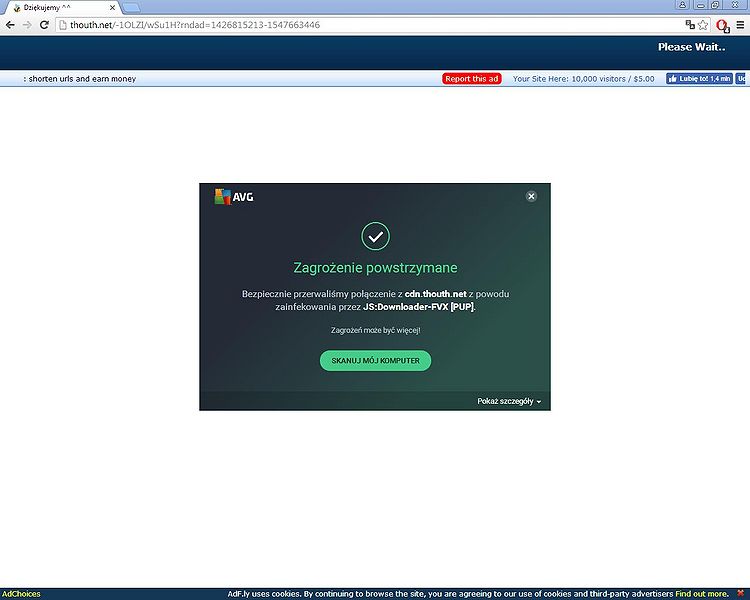The height and width of the screenshot is (600, 750).
Task: Click the JS:Downloader-FVX [PUP] threat name
Action: (x=419, y=307)
